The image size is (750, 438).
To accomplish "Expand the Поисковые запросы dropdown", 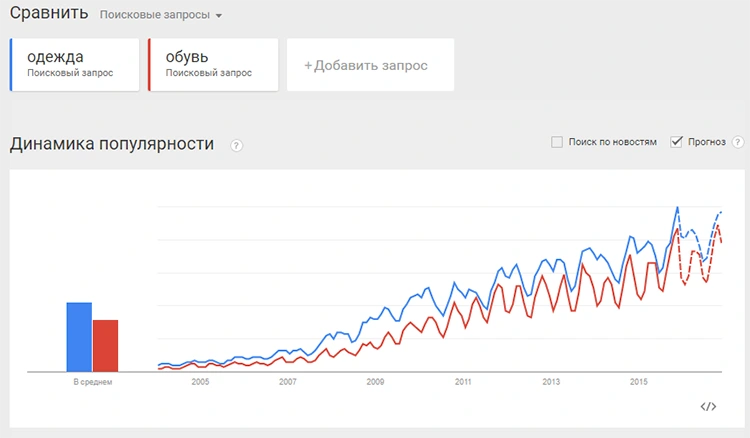I will pyautogui.click(x=161, y=15).
